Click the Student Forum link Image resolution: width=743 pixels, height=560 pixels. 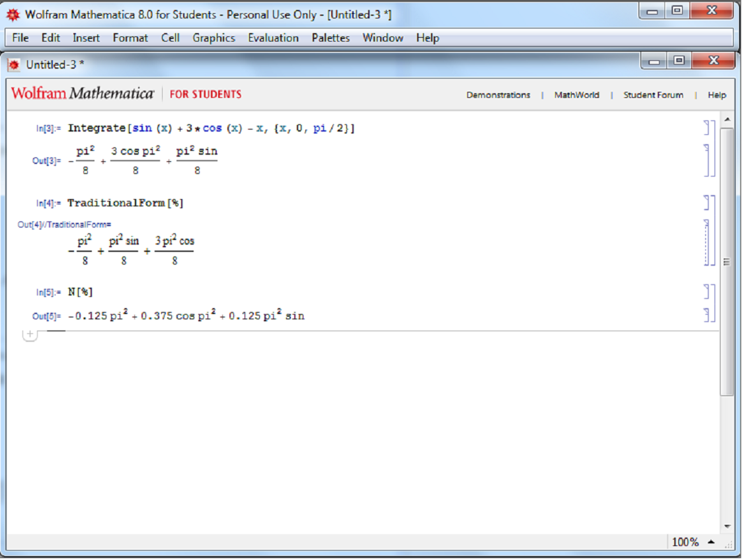tap(653, 95)
